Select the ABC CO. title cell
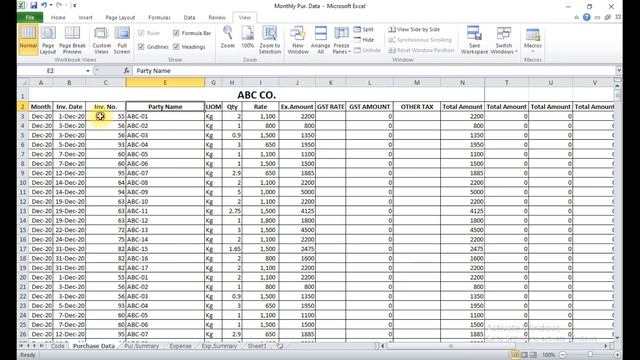The width and height of the screenshot is (640, 360). coord(256,95)
